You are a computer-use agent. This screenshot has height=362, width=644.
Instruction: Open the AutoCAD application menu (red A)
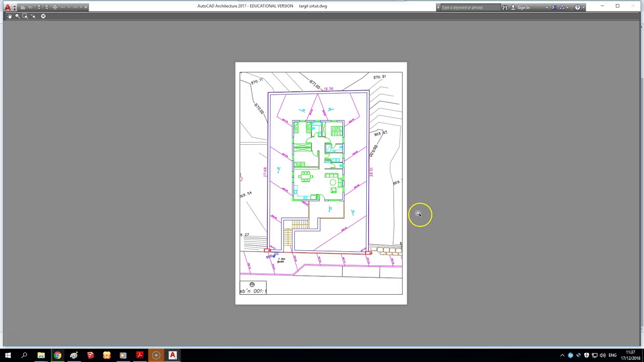point(8,8)
